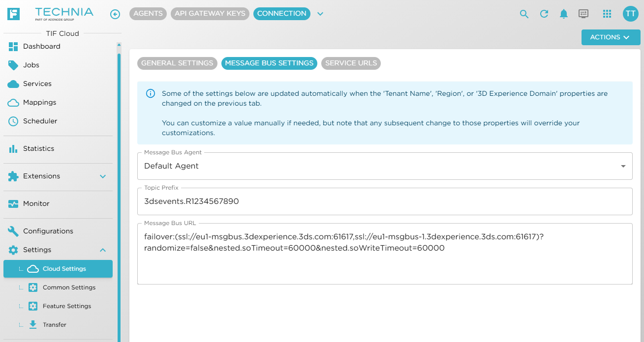The width and height of the screenshot is (644, 342).
Task: Open the Jobs tag icon item
Action: point(58,65)
